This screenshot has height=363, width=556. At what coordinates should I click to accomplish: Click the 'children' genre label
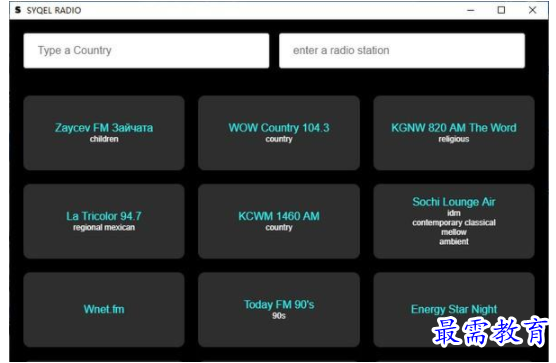104,139
